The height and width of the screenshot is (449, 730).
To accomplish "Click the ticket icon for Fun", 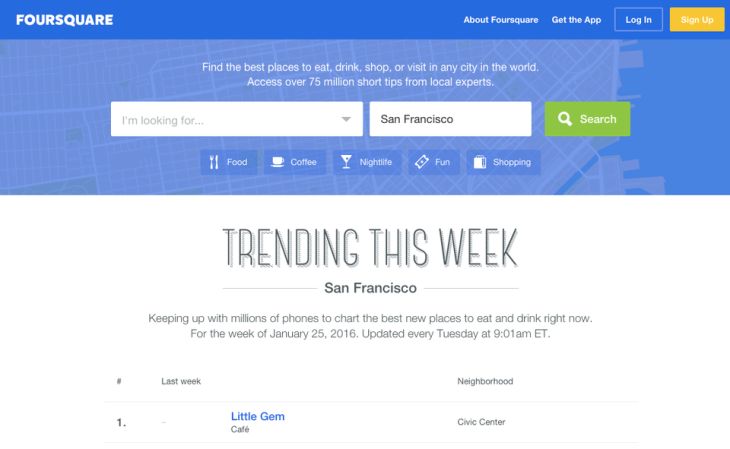I will 422,162.
